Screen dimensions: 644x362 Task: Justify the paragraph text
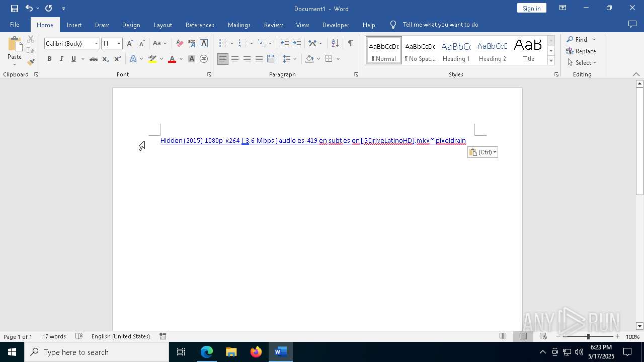pos(259,59)
